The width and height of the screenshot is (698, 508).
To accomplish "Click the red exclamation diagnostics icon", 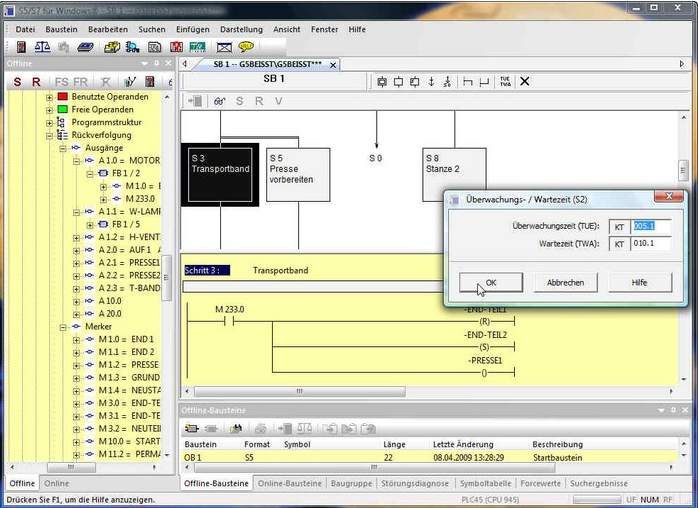I will (x=176, y=47).
